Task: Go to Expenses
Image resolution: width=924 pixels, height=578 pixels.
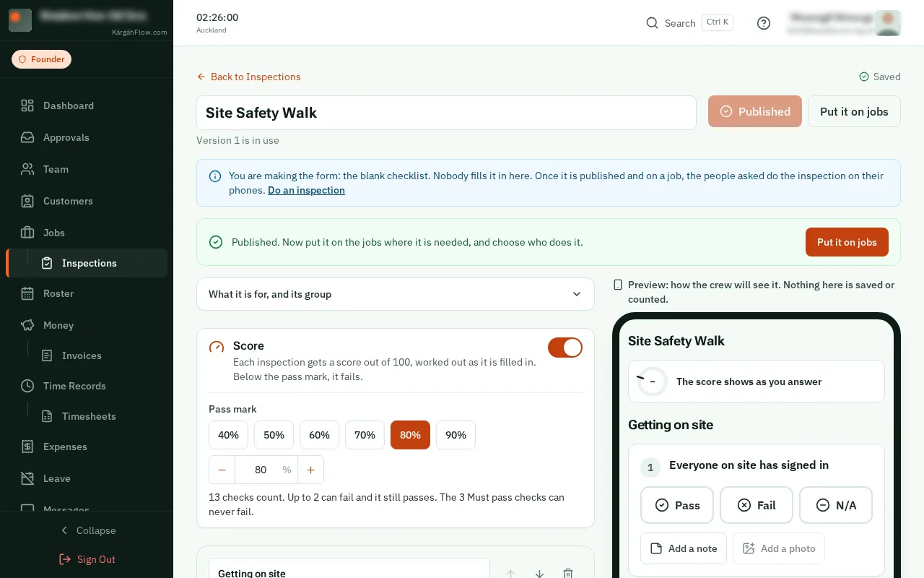Action: tap(87, 447)
